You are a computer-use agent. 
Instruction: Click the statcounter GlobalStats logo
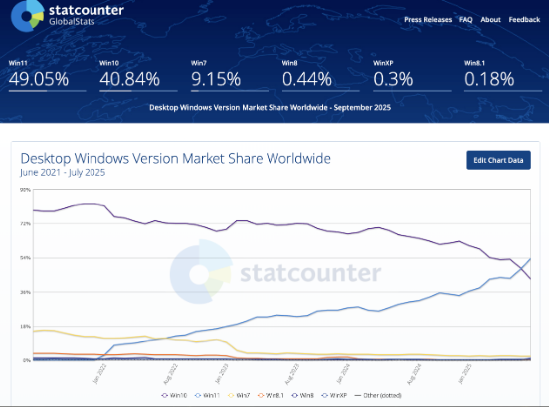pos(67,15)
